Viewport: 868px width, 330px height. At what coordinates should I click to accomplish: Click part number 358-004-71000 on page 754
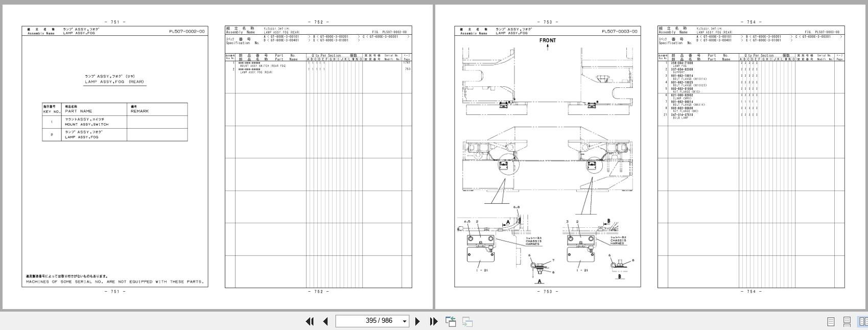click(x=682, y=63)
